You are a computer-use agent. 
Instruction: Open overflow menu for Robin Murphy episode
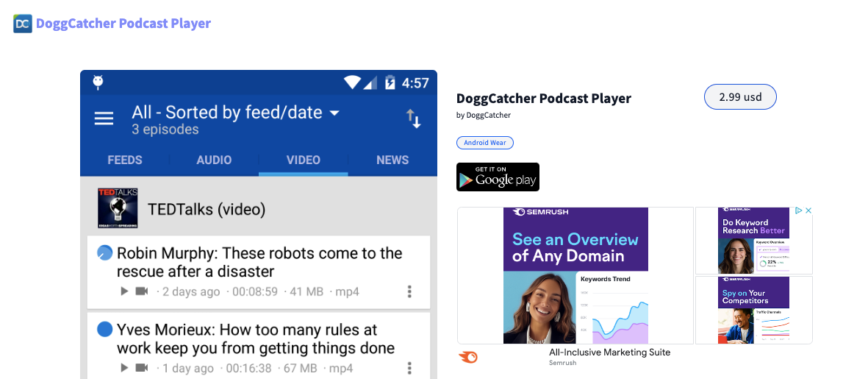pyautogui.click(x=409, y=291)
